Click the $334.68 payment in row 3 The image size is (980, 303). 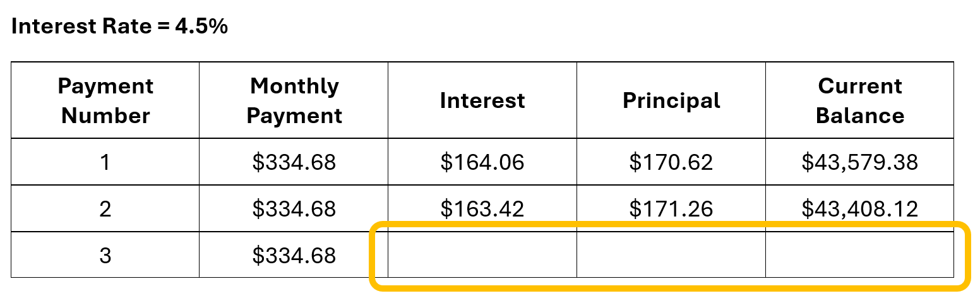(294, 254)
